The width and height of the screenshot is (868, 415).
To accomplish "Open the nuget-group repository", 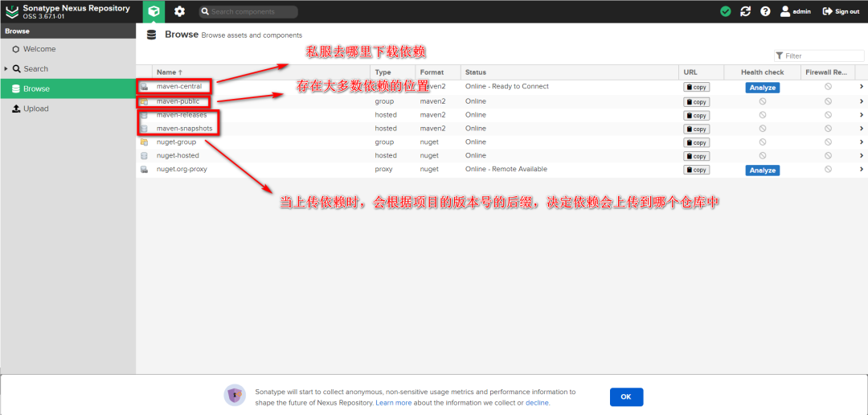I will tap(176, 142).
